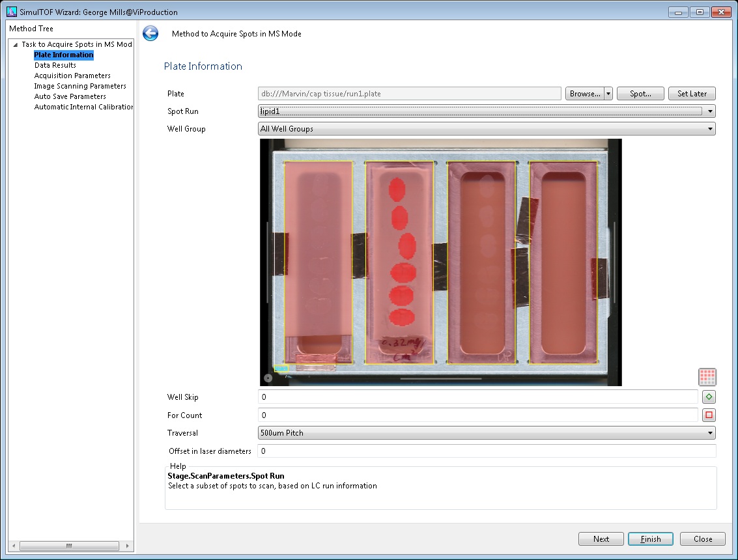This screenshot has height=560, width=738.
Task: Expand the Spot Run dropdown
Action: tap(710, 111)
